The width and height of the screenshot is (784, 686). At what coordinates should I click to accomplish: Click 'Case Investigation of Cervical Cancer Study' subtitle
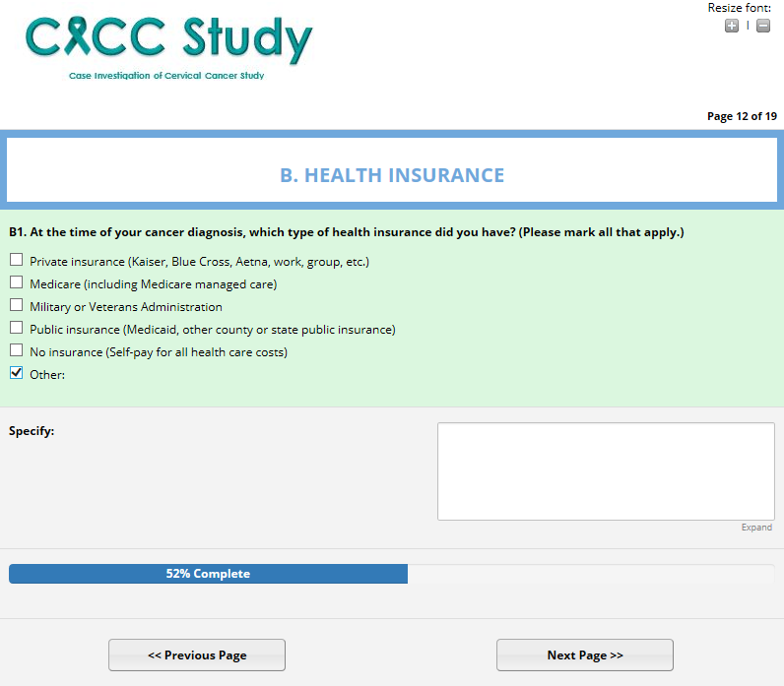(166, 76)
